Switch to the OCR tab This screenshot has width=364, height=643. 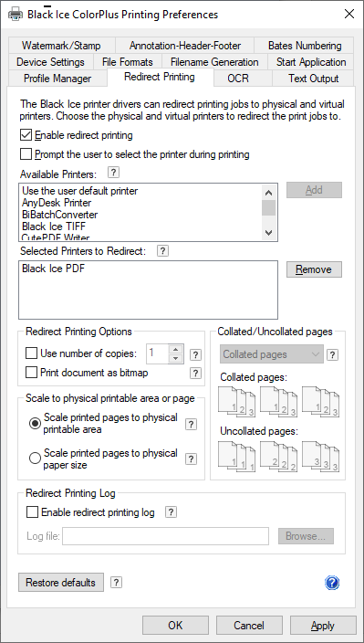point(238,79)
